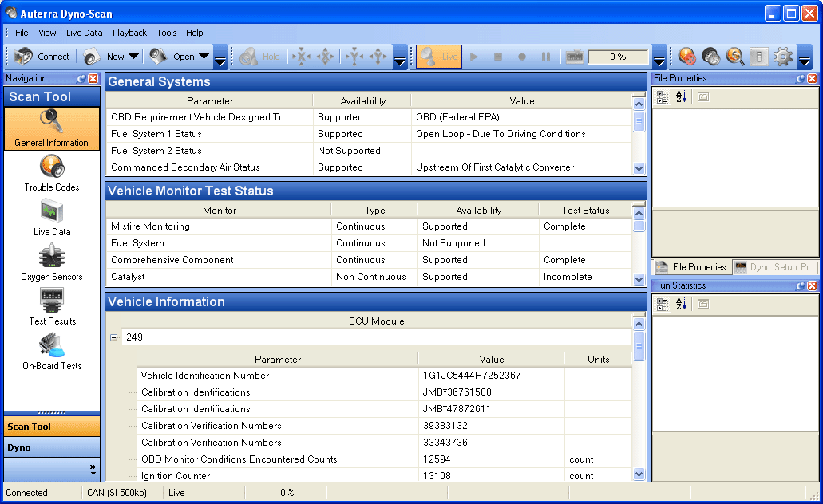
Task: Toggle auto-hide pin on Navigation panel
Action: click(x=81, y=79)
